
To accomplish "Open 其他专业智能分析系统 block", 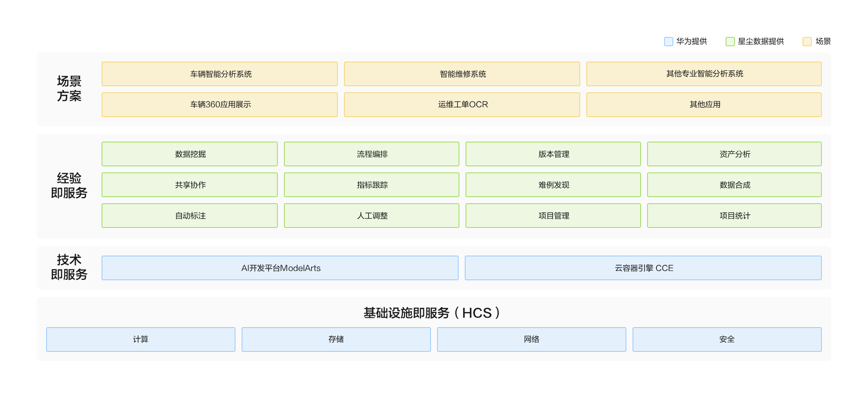I will pyautogui.click(x=704, y=74).
